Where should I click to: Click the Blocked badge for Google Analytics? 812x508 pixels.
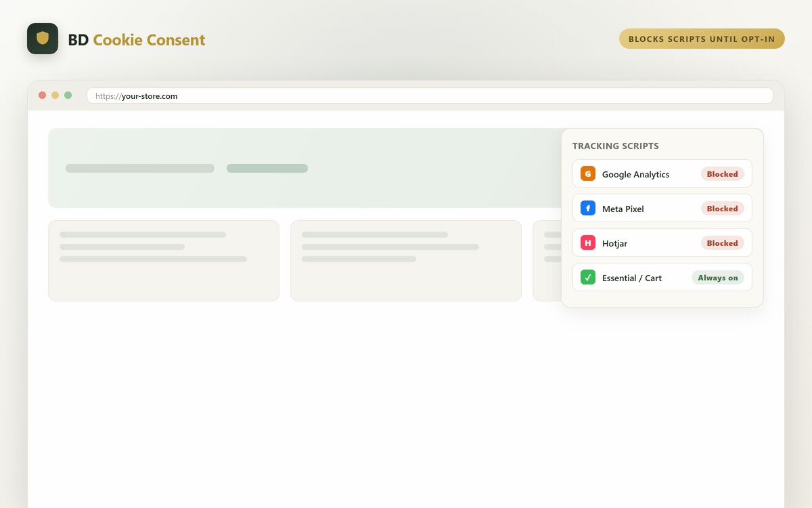pos(722,174)
